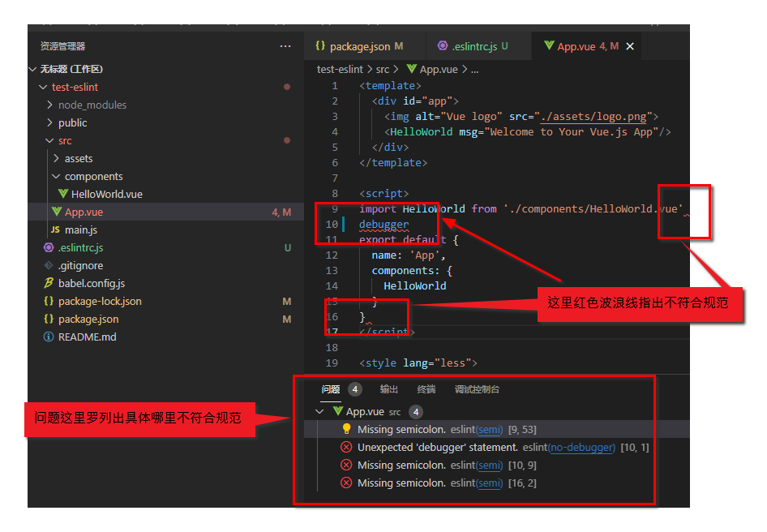Click the Vue icon beside HelloWorld.vue
The height and width of the screenshot is (532, 767).
click(63, 194)
